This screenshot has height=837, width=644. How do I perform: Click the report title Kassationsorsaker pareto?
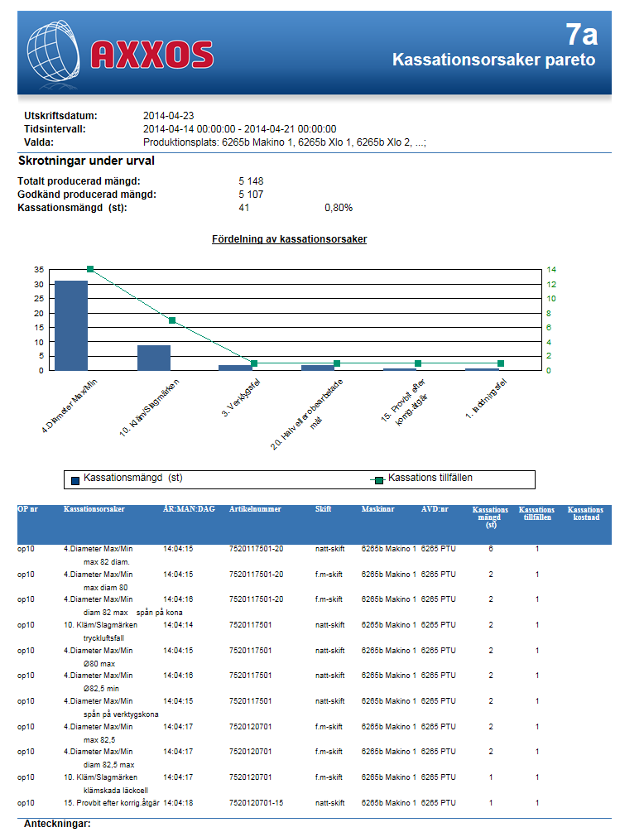pos(493,60)
